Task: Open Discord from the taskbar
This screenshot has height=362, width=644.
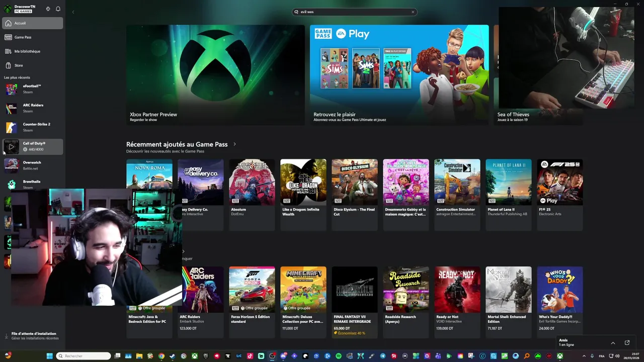Action: point(284,356)
